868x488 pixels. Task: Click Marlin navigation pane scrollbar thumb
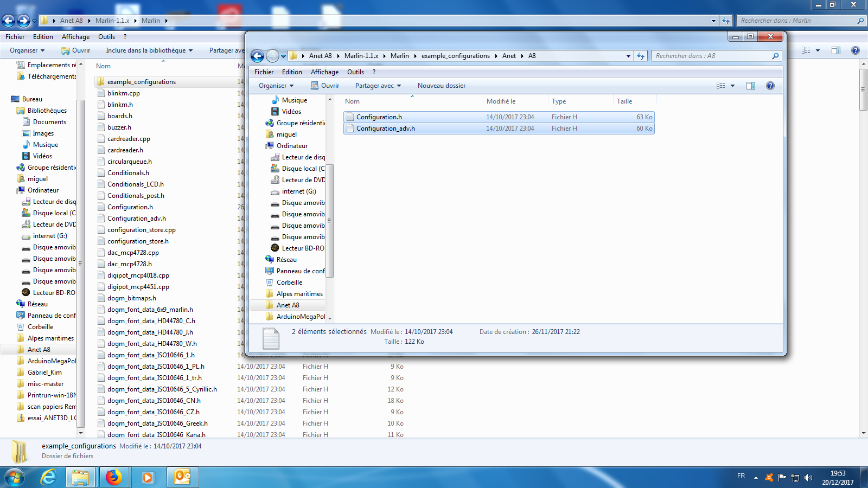coord(80,264)
